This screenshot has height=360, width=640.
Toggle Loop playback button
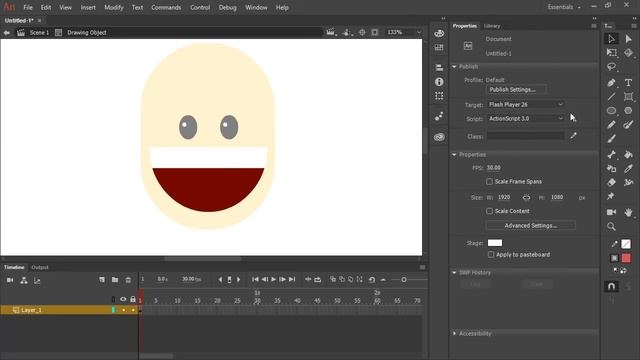(318, 280)
